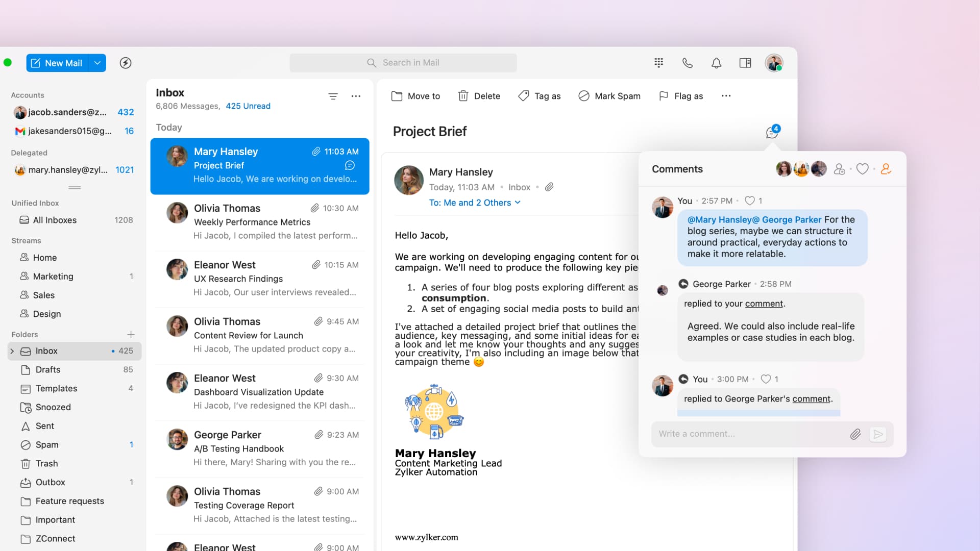Screen dimensions: 980x551
Task: Click the Write a comment field
Action: tap(745, 434)
